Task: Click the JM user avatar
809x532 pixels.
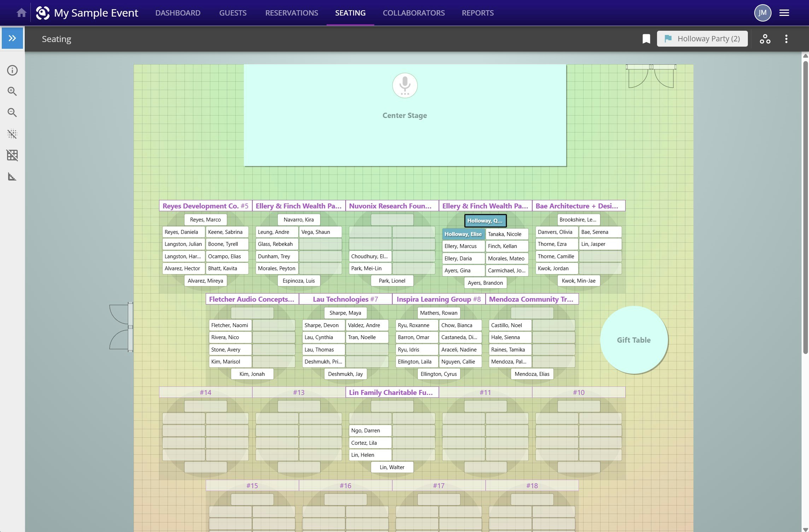Action: pyautogui.click(x=762, y=13)
